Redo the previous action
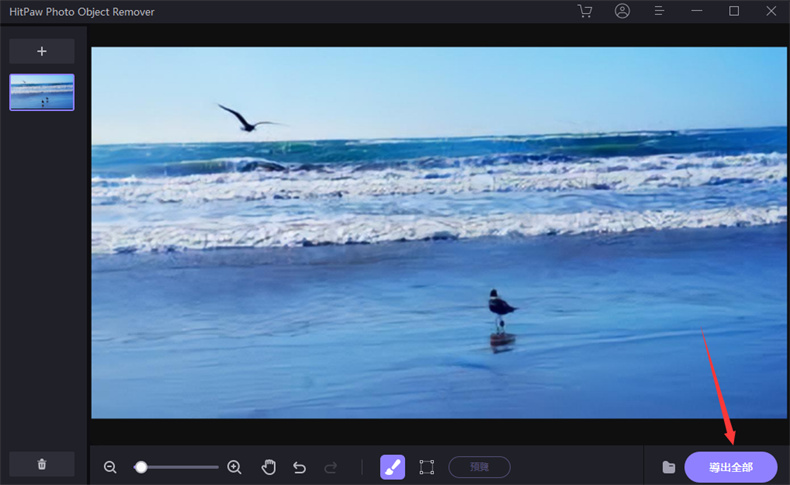790x485 pixels. (x=331, y=467)
